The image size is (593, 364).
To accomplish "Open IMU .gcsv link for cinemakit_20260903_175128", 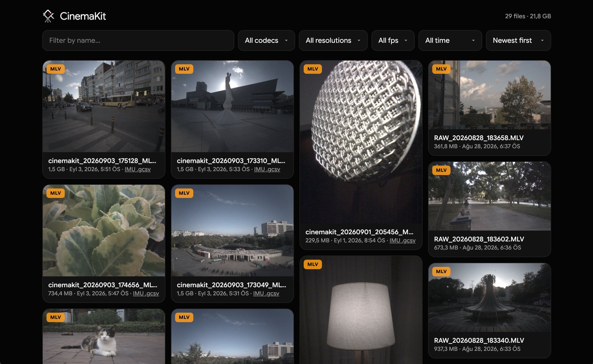I will pyautogui.click(x=137, y=169).
